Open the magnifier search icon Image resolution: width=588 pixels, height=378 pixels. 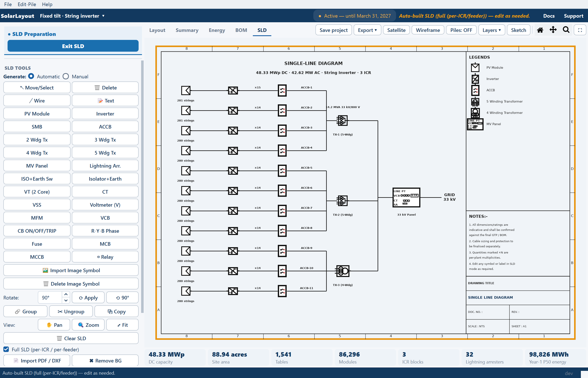click(566, 30)
